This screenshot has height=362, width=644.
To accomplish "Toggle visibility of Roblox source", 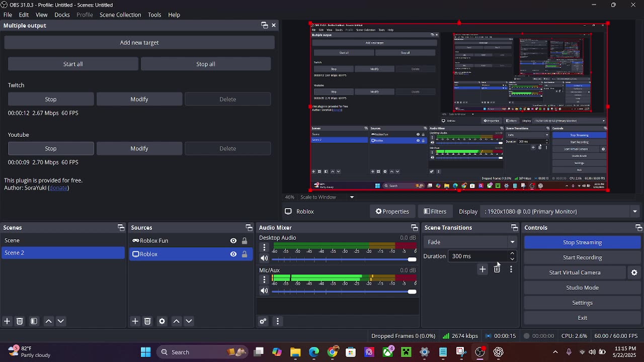I will coord(233,254).
